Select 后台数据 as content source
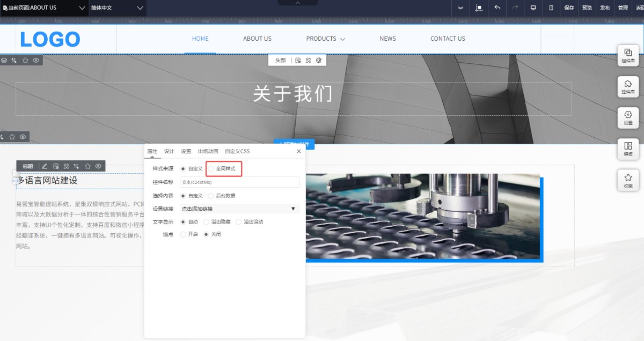Screen dimensions: 644x341 (211, 196)
